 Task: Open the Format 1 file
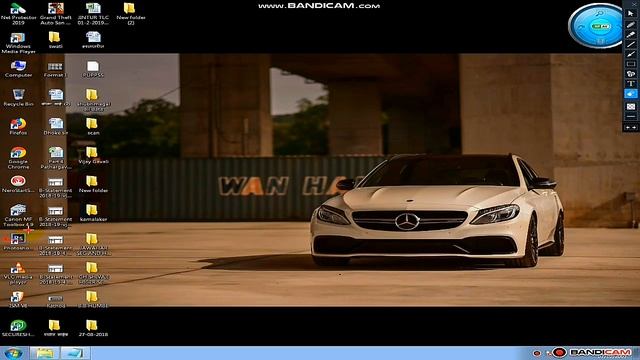[x=56, y=69]
